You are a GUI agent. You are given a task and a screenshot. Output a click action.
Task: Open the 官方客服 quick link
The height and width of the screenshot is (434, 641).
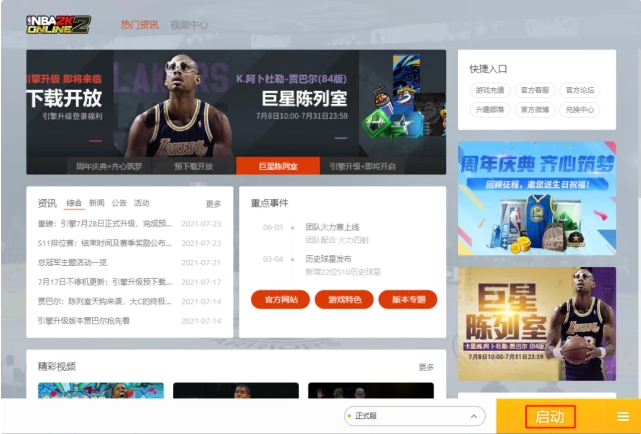tap(535, 90)
